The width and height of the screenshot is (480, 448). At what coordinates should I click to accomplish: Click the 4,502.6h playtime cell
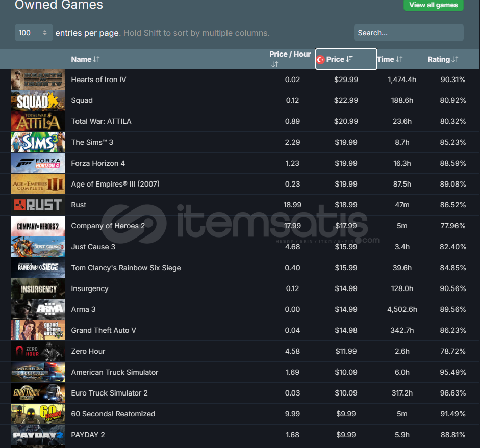pos(402,309)
